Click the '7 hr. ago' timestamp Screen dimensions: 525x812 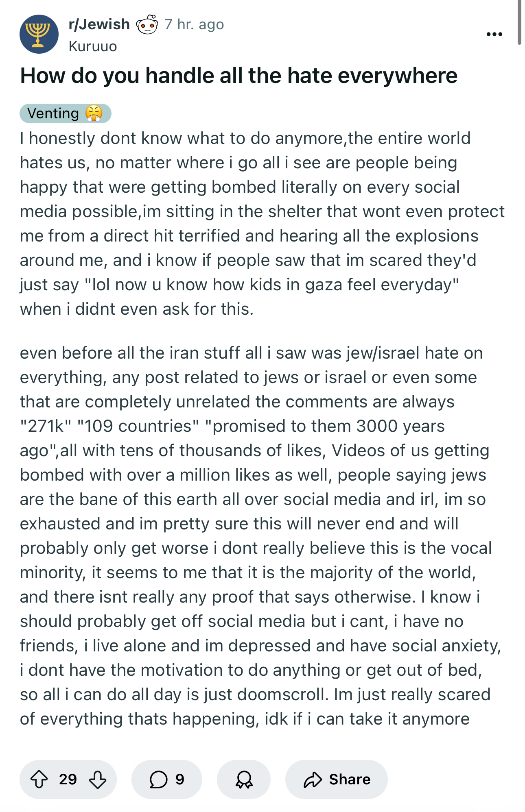[x=194, y=24]
